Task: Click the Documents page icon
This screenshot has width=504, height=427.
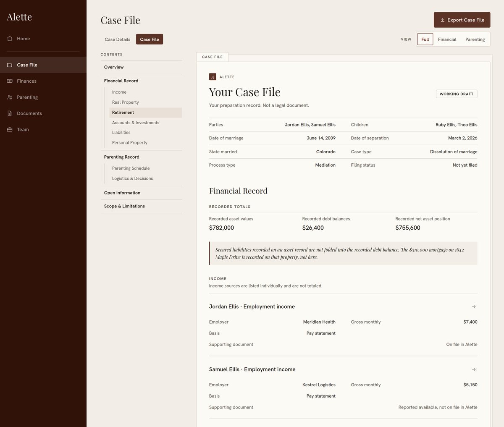Action: click(10, 113)
